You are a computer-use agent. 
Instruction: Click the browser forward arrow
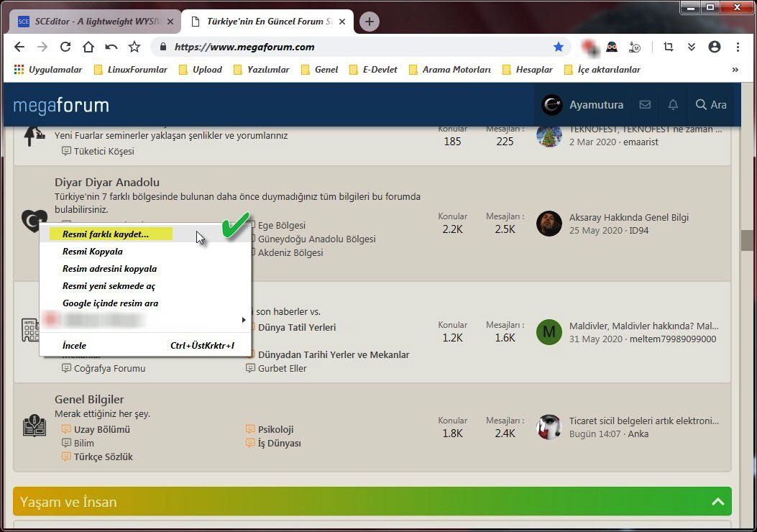pos(42,47)
